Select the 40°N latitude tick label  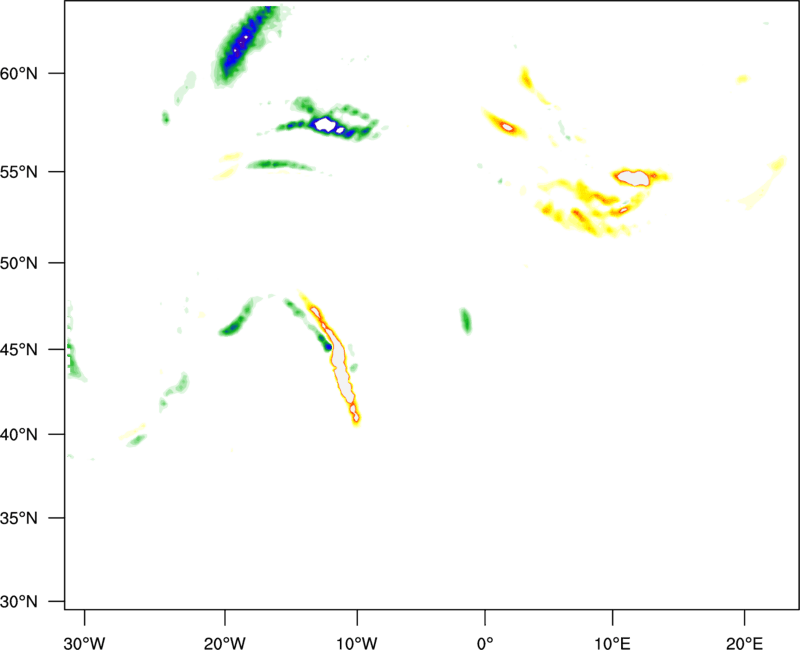tap(36, 434)
